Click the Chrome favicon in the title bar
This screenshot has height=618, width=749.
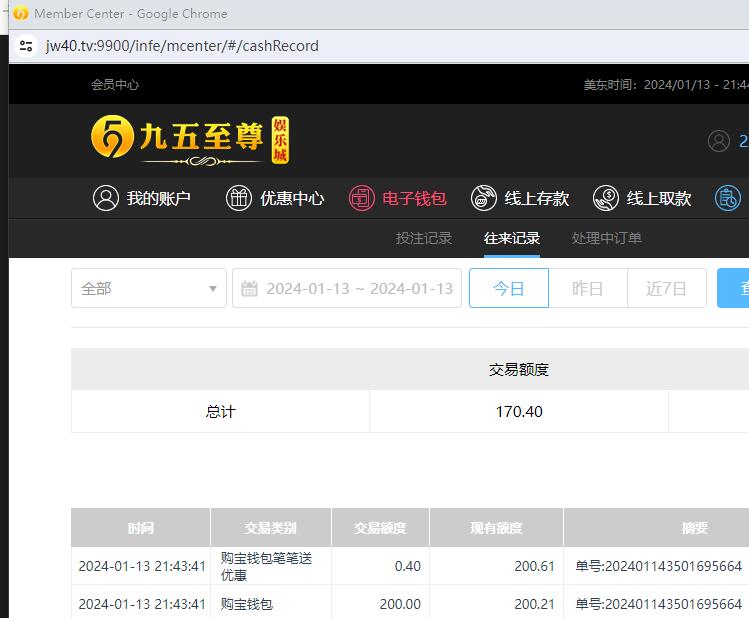coord(21,13)
